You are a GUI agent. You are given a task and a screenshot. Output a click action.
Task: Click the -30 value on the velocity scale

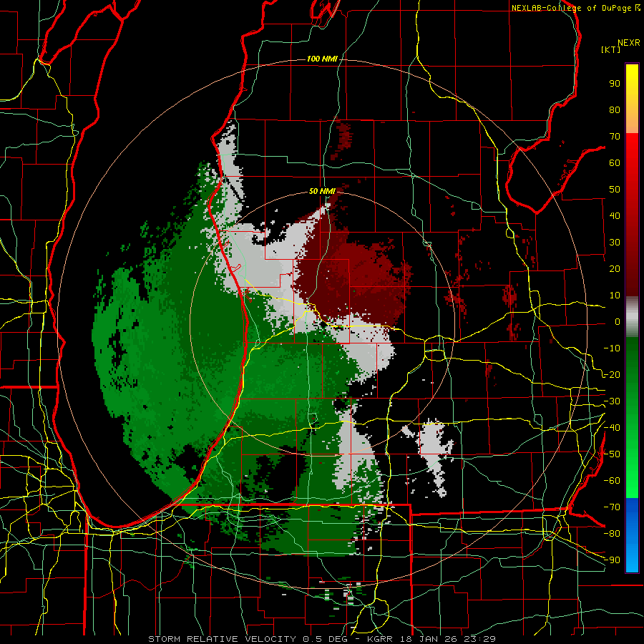(x=612, y=401)
